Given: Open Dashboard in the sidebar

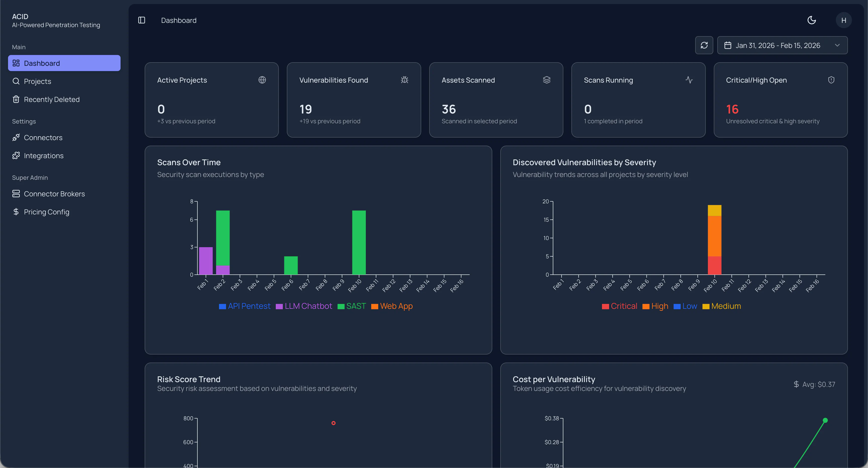Looking at the screenshot, I should click(64, 63).
